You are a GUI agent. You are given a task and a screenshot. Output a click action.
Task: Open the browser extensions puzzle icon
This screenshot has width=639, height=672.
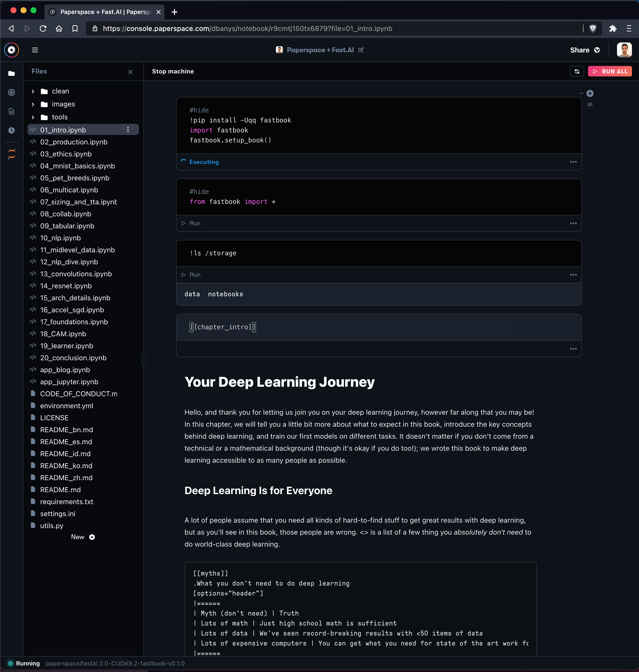pos(613,28)
